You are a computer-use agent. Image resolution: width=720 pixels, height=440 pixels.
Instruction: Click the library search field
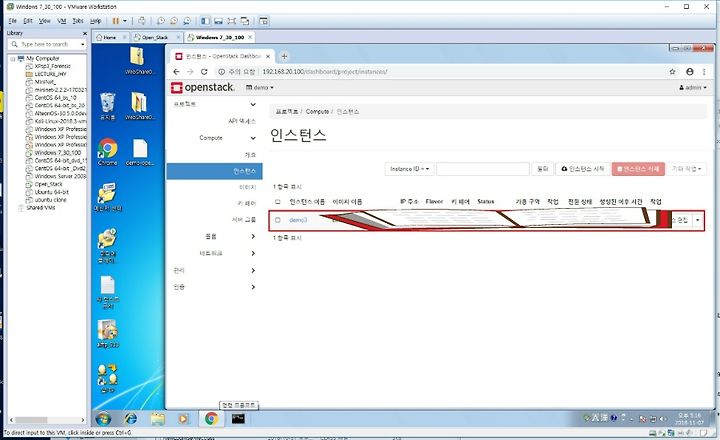47,45
